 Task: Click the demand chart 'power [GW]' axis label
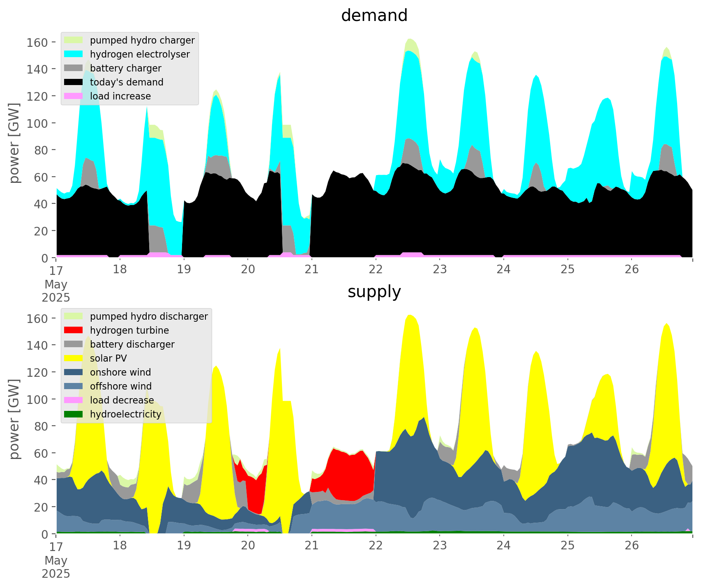[x=15, y=143]
